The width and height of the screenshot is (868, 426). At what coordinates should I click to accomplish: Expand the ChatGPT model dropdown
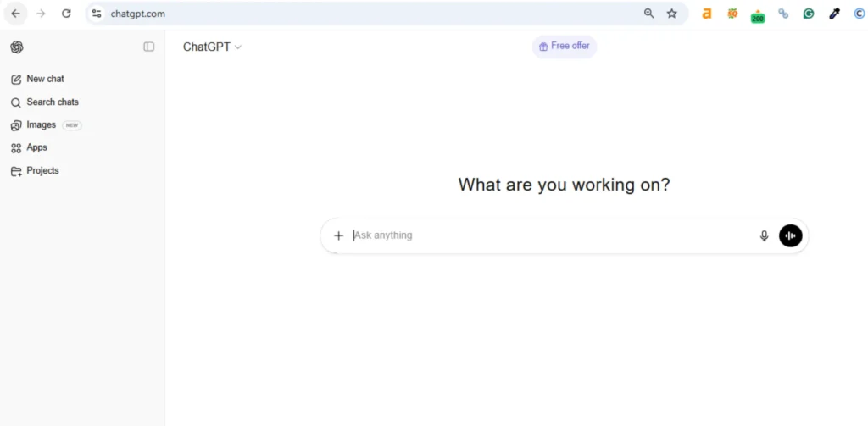click(x=212, y=47)
